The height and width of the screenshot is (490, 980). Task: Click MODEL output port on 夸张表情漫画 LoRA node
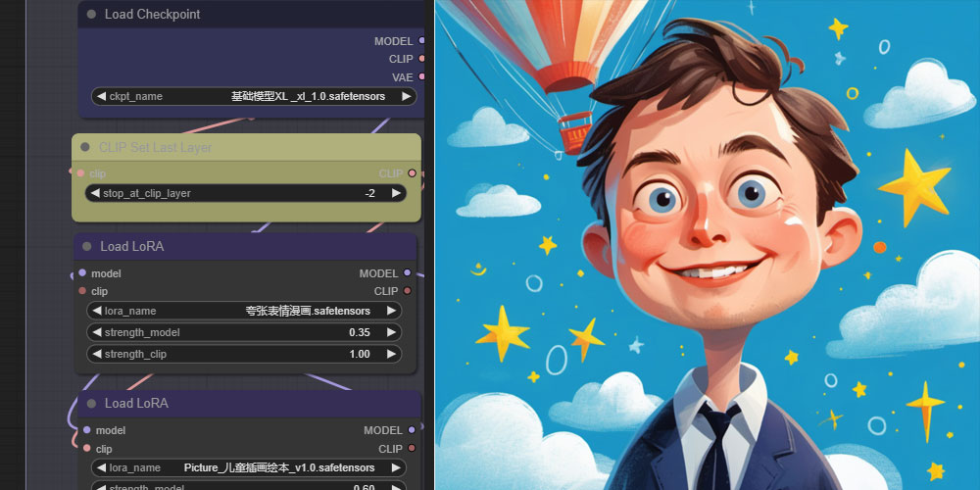tap(408, 273)
